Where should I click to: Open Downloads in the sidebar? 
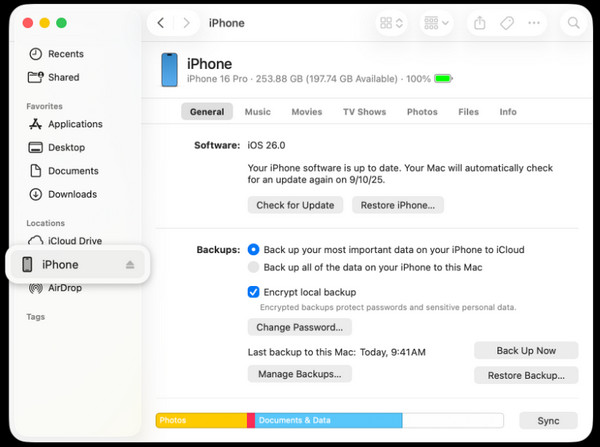(63, 194)
